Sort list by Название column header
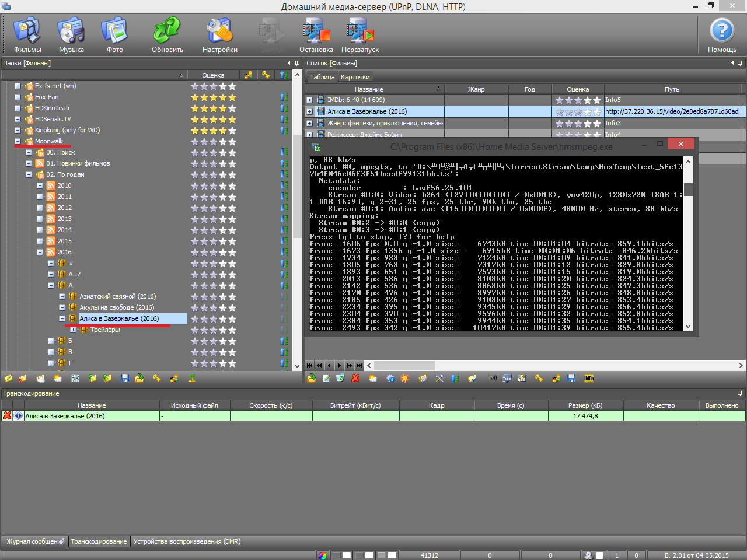747x560 pixels. tap(369, 89)
